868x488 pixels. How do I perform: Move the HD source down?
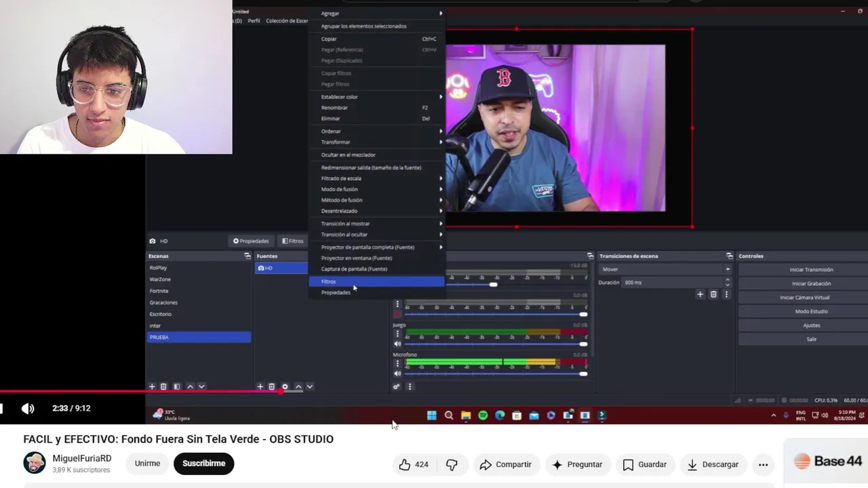pos(310,386)
